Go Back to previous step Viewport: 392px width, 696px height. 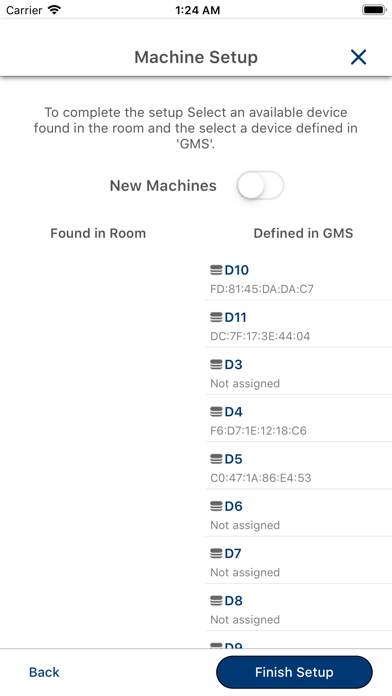[44, 672]
